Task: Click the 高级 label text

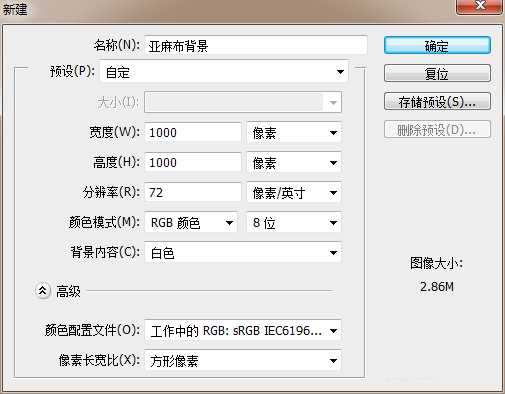Action: (x=68, y=291)
